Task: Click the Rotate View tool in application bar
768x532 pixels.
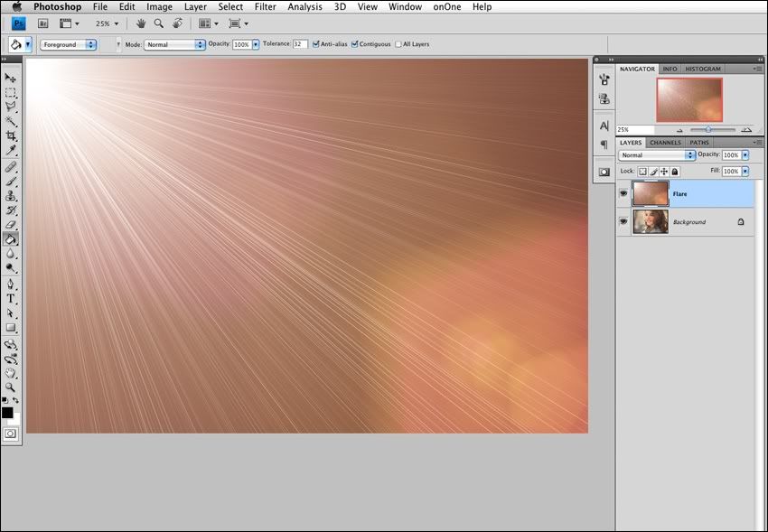Action: [x=177, y=23]
